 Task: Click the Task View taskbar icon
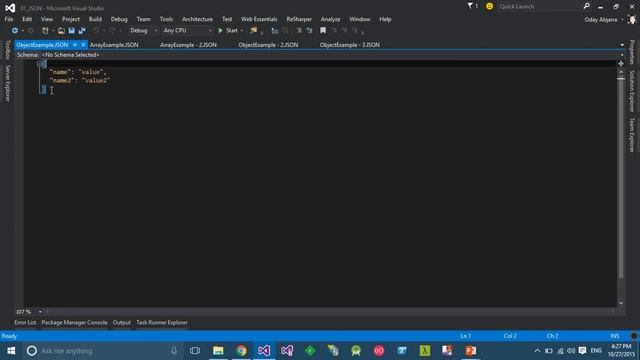(195, 351)
